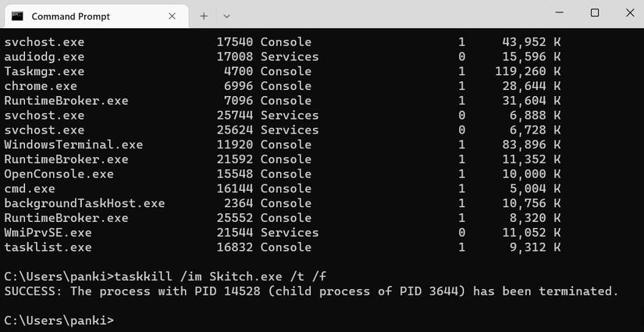Maximize the terminal window
The image size is (644, 332).
pos(594,13)
